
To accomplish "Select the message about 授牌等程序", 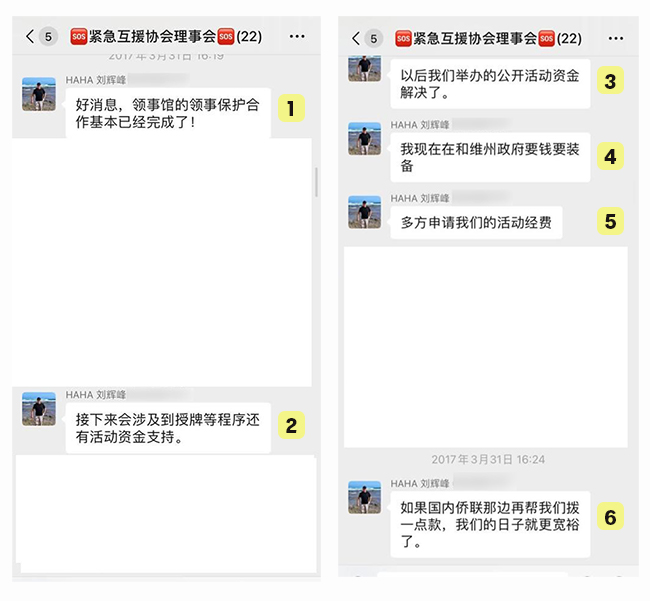I will [x=168, y=428].
